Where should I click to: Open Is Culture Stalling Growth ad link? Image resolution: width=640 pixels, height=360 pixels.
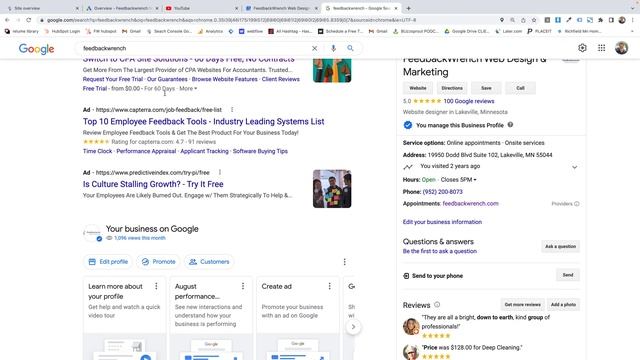[x=153, y=184]
